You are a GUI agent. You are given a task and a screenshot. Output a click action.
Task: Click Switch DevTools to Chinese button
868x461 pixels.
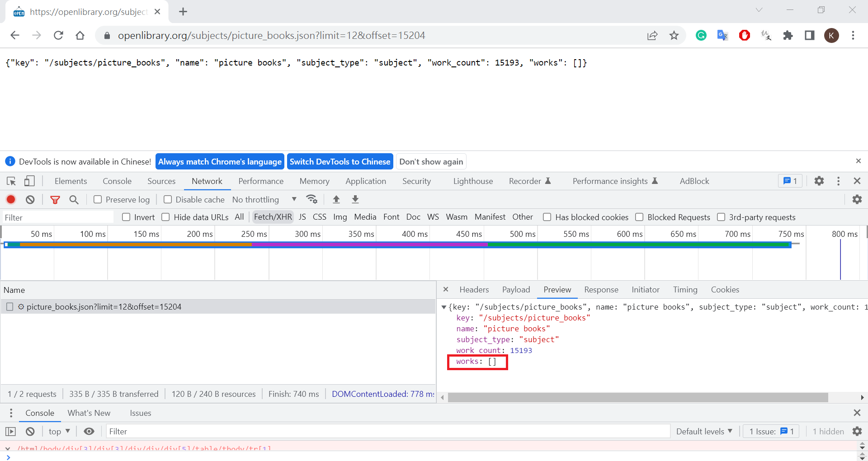pyautogui.click(x=340, y=162)
